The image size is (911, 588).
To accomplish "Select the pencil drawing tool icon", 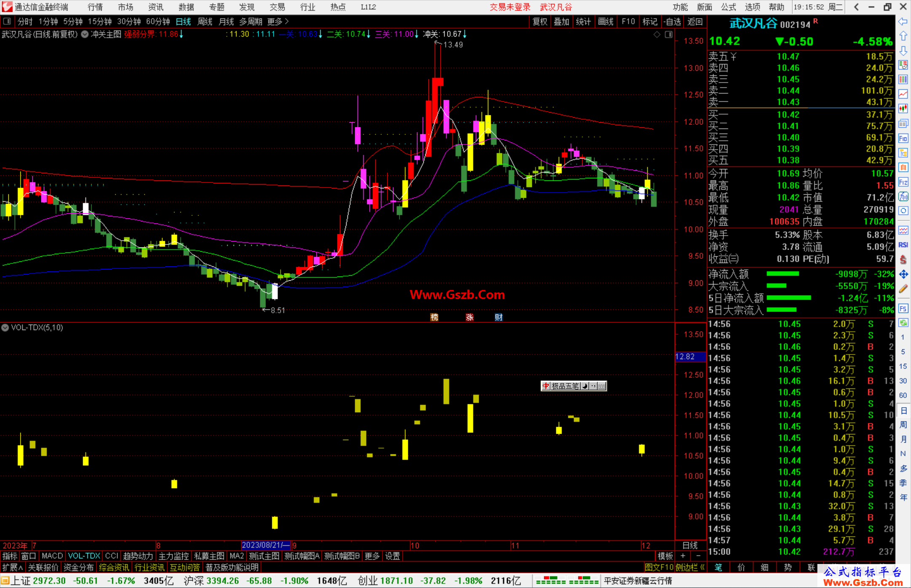I will click(x=903, y=289).
